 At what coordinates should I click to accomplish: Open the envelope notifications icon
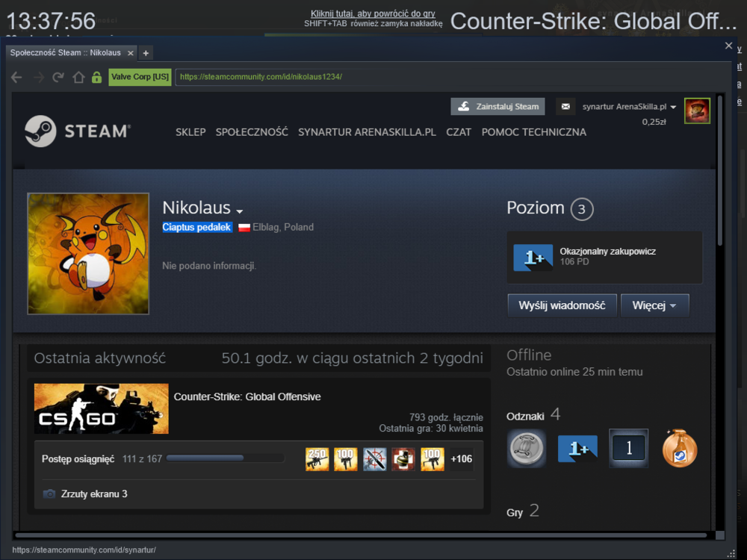(565, 107)
